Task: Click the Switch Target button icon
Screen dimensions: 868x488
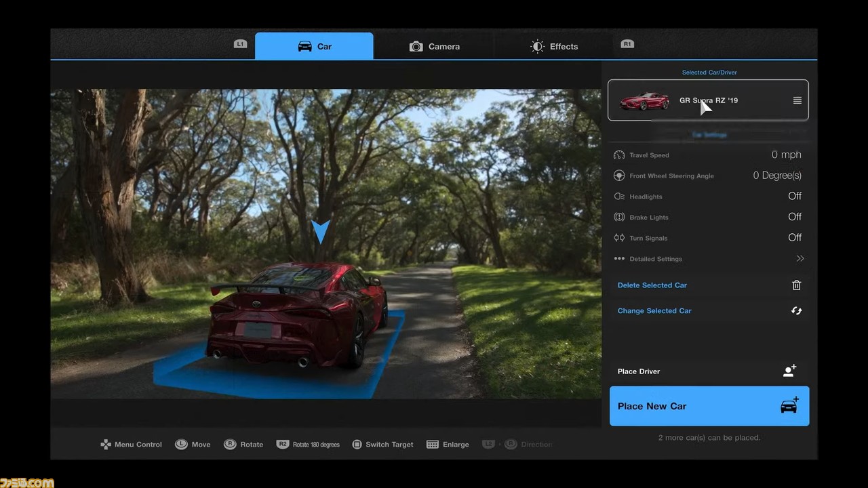Action: pyautogui.click(x=357, y=445)
